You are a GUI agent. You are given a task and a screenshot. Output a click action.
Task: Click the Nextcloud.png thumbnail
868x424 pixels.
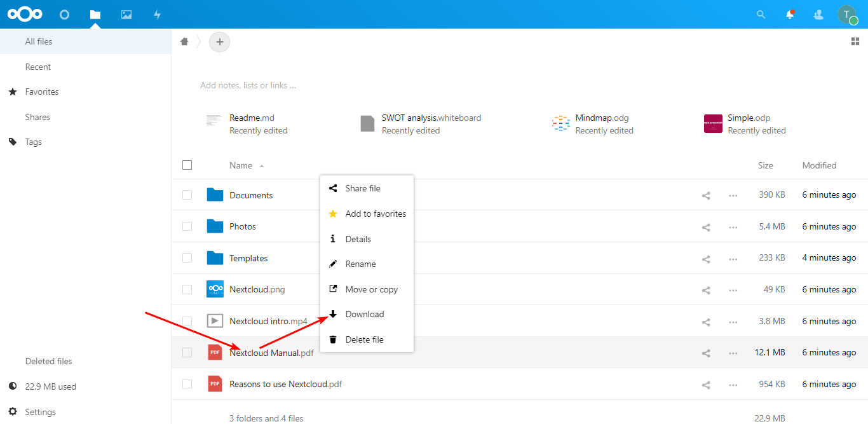[x=215, y=289]
